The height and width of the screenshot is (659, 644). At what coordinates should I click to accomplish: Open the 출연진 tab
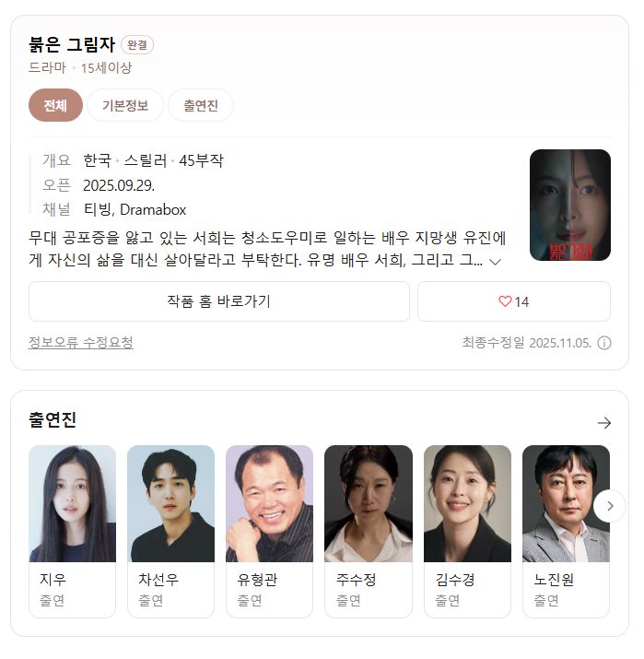coord(201,105)
